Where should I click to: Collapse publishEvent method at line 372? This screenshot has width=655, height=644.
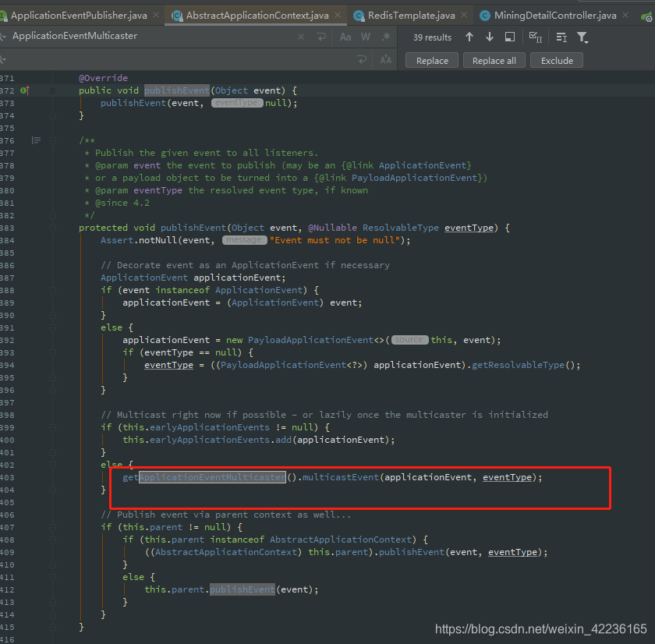[x=52, y=90]
